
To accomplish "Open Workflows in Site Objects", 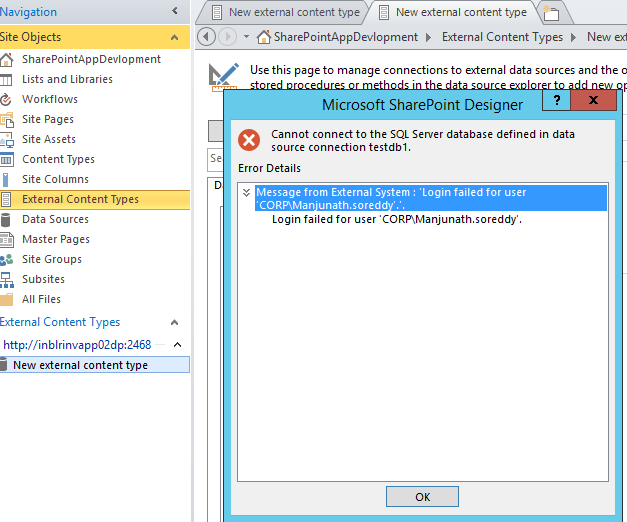I will pos(50,99).
